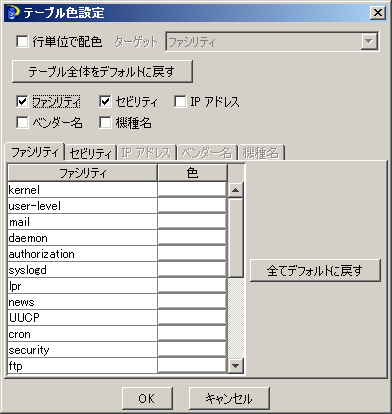Click the キャンセル button
This screenshot has height=414, width=392.
click(x=229, y=398)
